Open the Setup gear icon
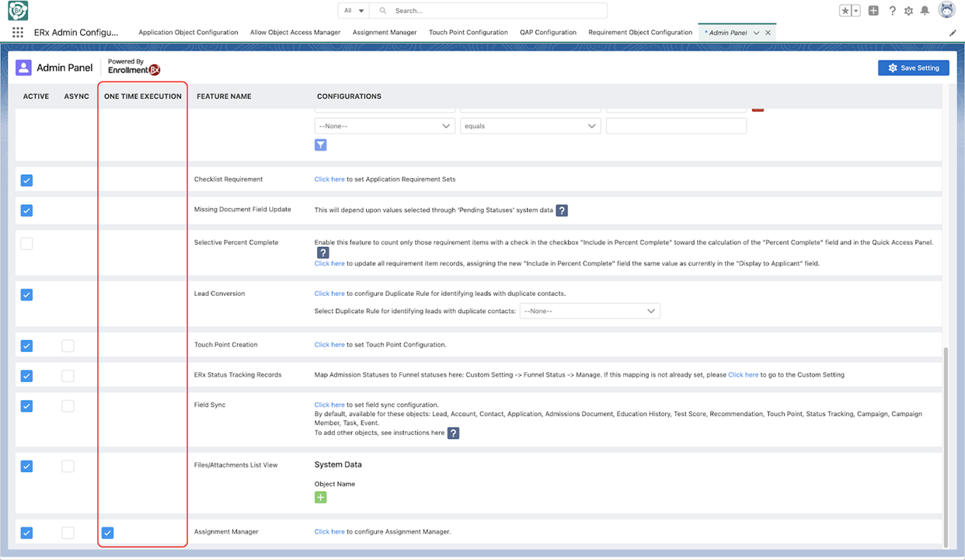The image size is (965, 560). (908, 11)
